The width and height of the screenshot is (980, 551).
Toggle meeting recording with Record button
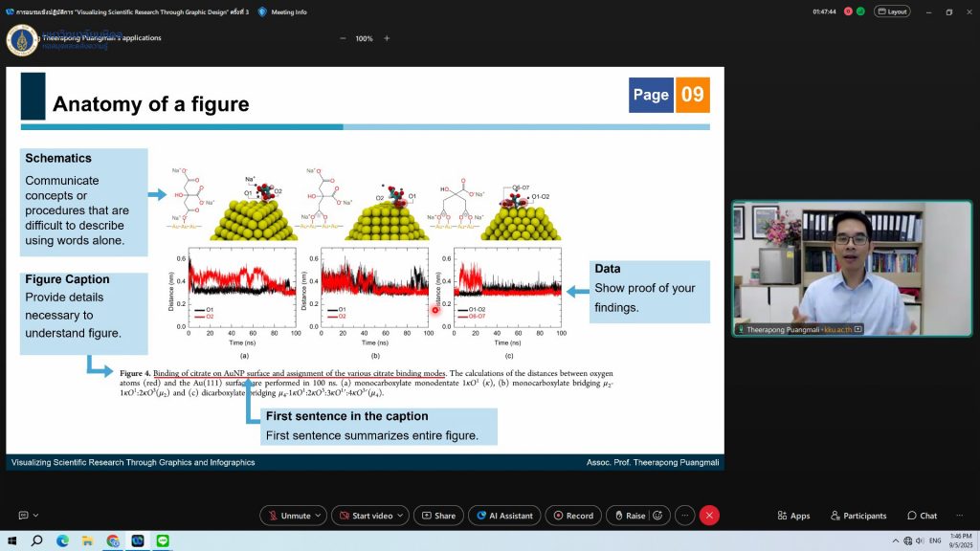(573, 516)
